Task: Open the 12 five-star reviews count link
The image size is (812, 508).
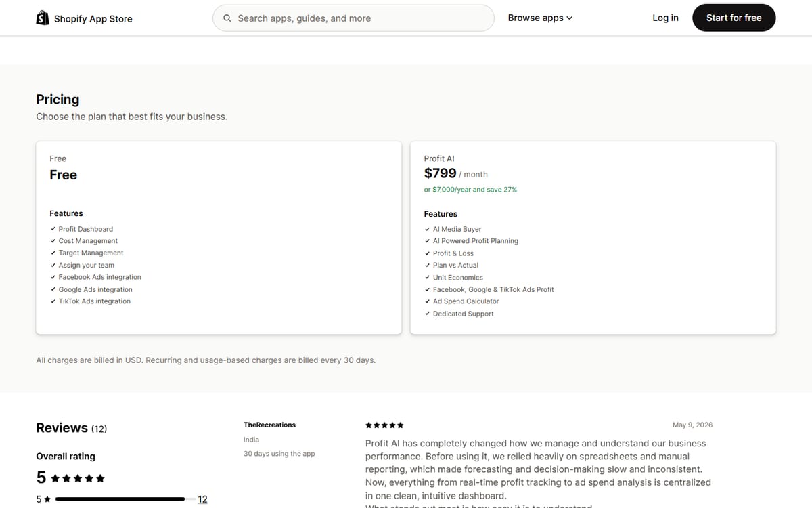Action: pos(202,499)
